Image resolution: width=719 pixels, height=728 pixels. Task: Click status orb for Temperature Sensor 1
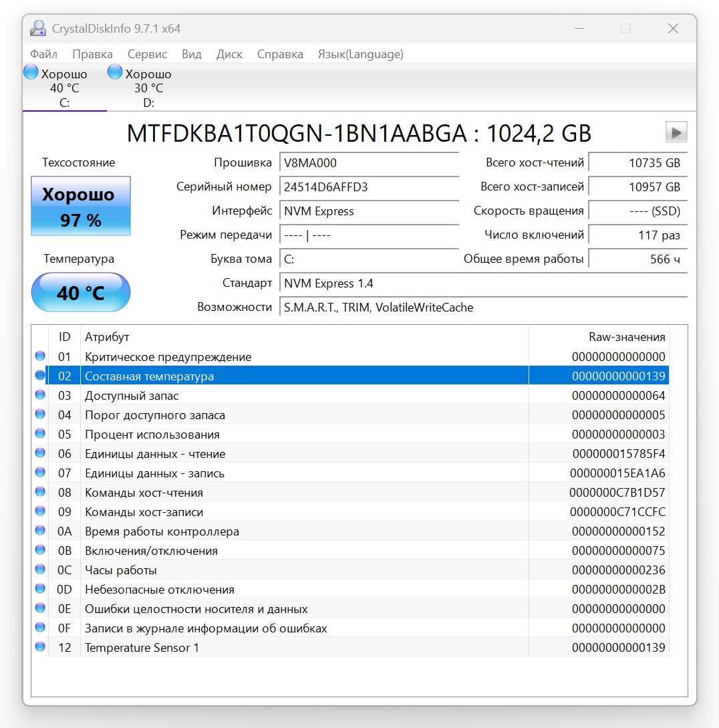tap(40, 646)
